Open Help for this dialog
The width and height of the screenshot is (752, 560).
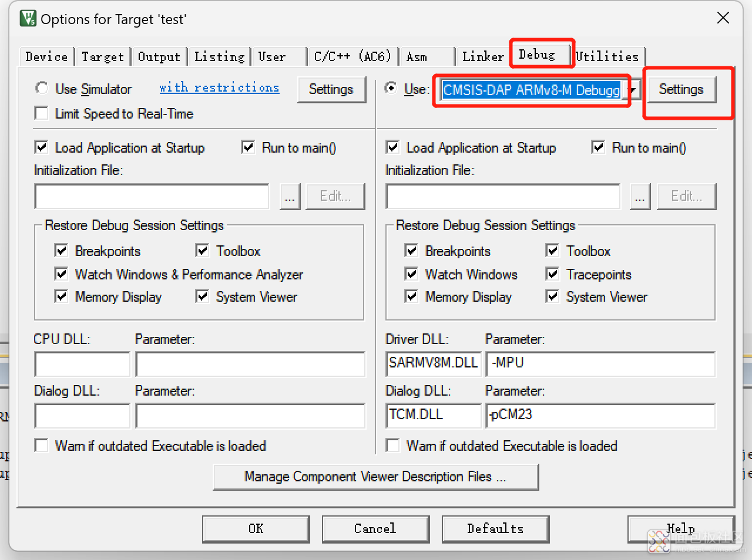tap(681, 529)
